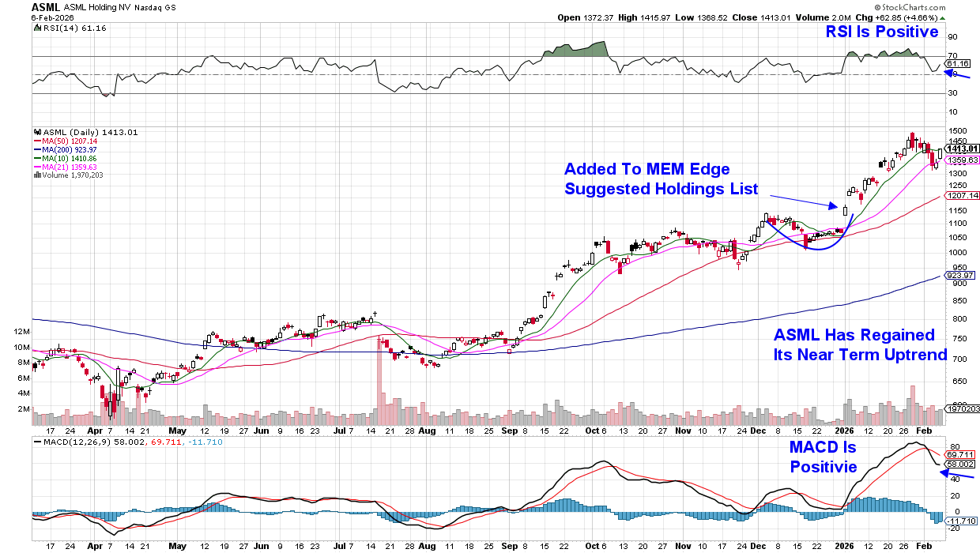Screen dimensions: 980x553
Task: Click the 1359.63 price tag on right axis
Action: point(963,160)
